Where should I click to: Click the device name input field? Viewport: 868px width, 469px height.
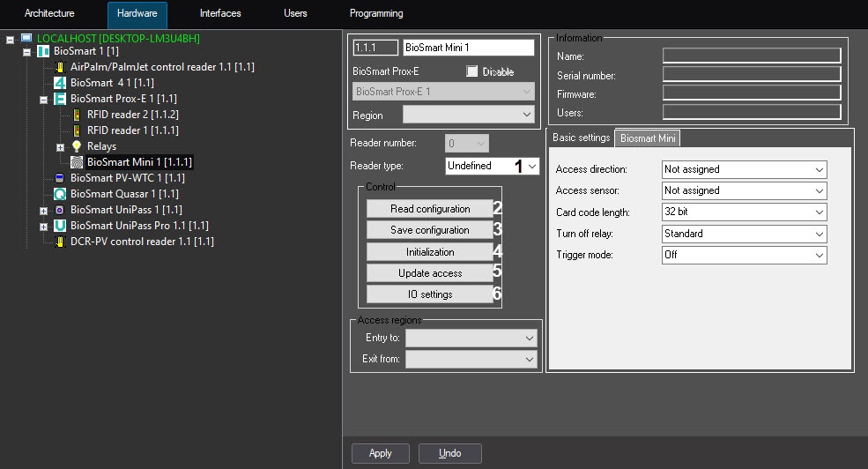coord(468,48)
